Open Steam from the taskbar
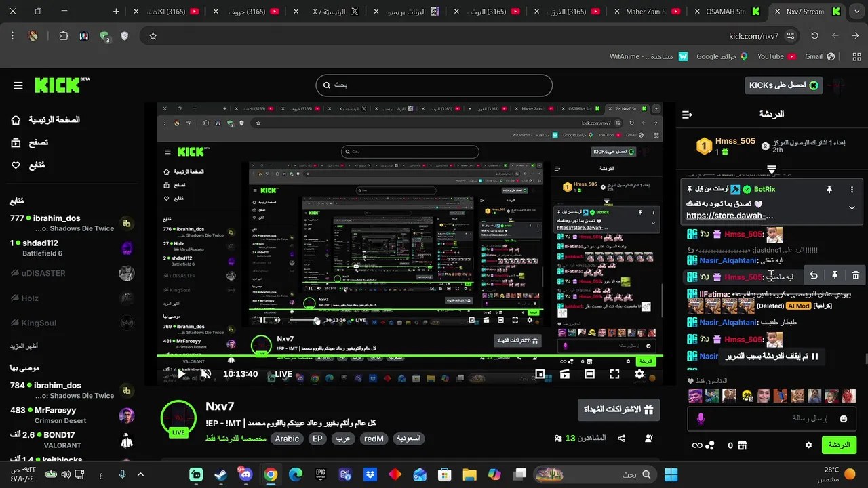The width and height of the screenshot is (868, 488). point(220,474)
